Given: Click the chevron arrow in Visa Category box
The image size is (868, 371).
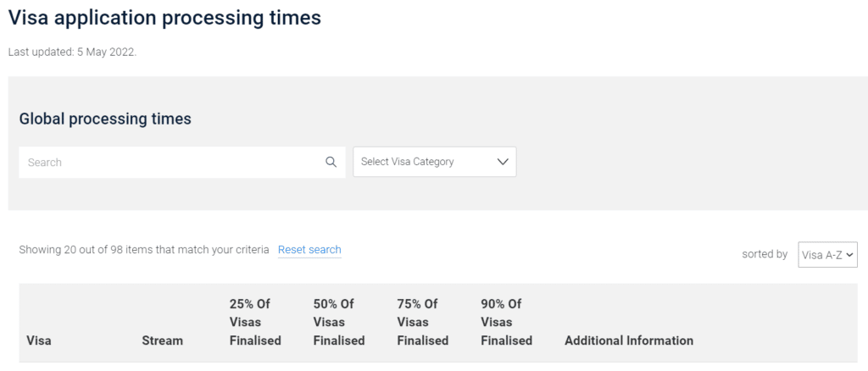Looking at the screenshot, I should pos(503,162).
